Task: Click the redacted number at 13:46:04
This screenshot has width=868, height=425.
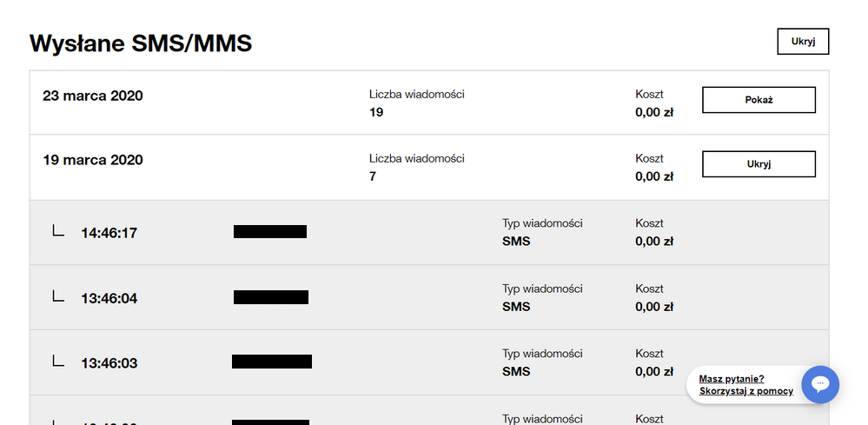Action: (271, 297)
